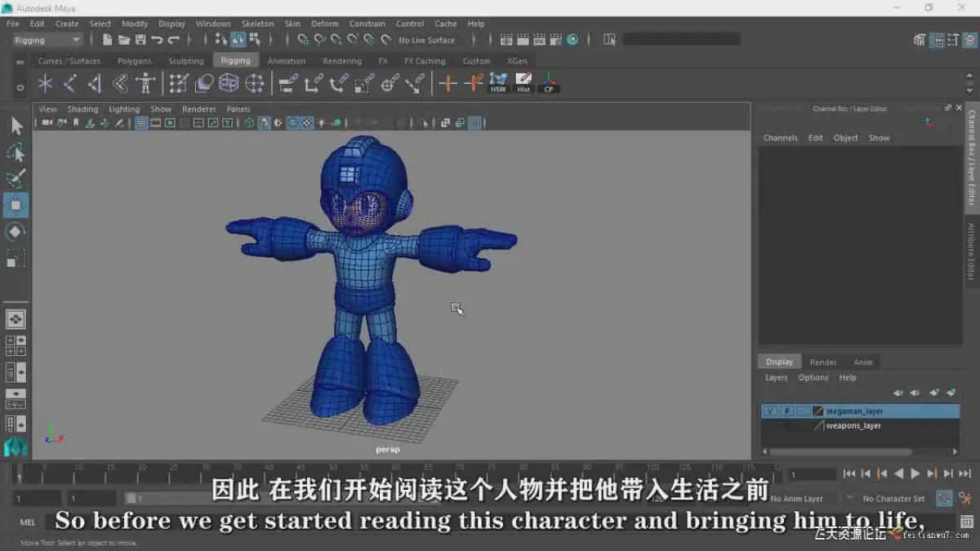Toggle the Auto Keyframe button

pos(944,498)
